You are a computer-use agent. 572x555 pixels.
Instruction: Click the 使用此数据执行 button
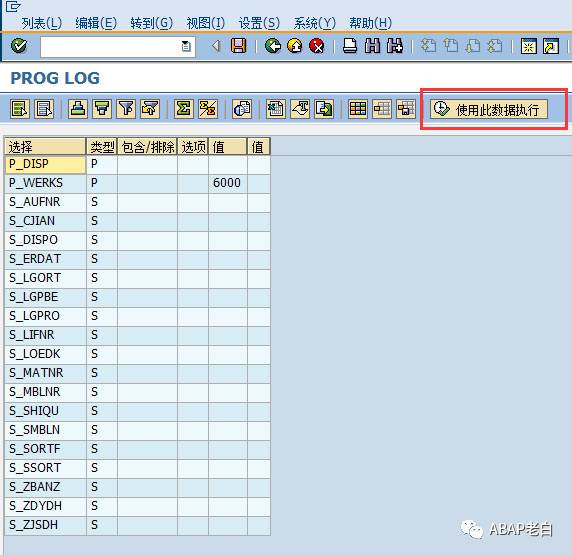click(x=489, y=109)
